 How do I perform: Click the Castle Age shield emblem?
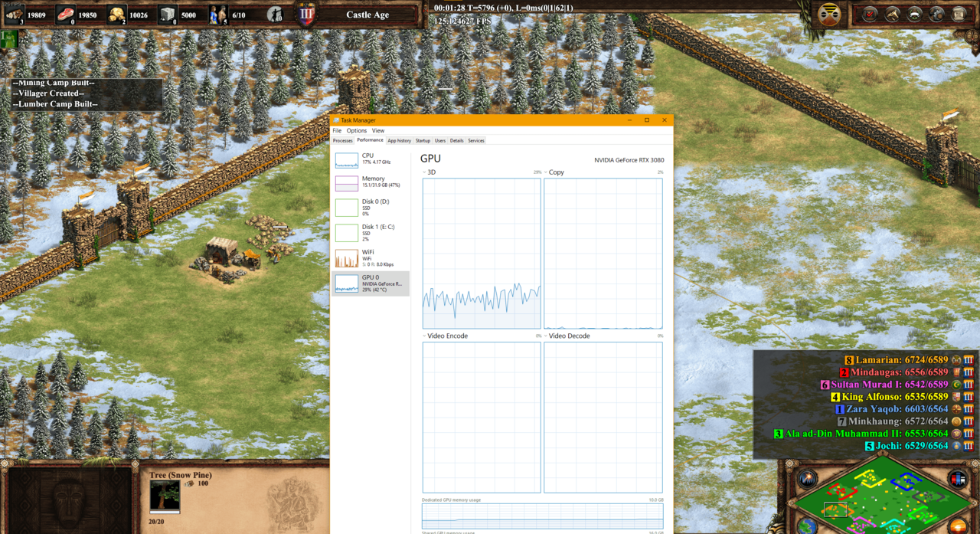pyautogui.click(x=307, y=15)
